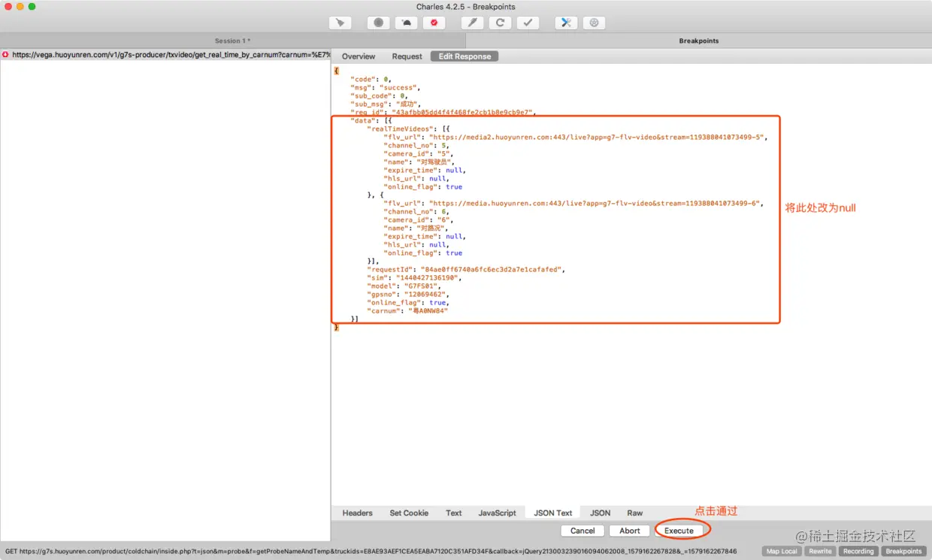Show the Headers view tab
The width and height of the screenshot is (932, 560).
(x=357, y=513)
